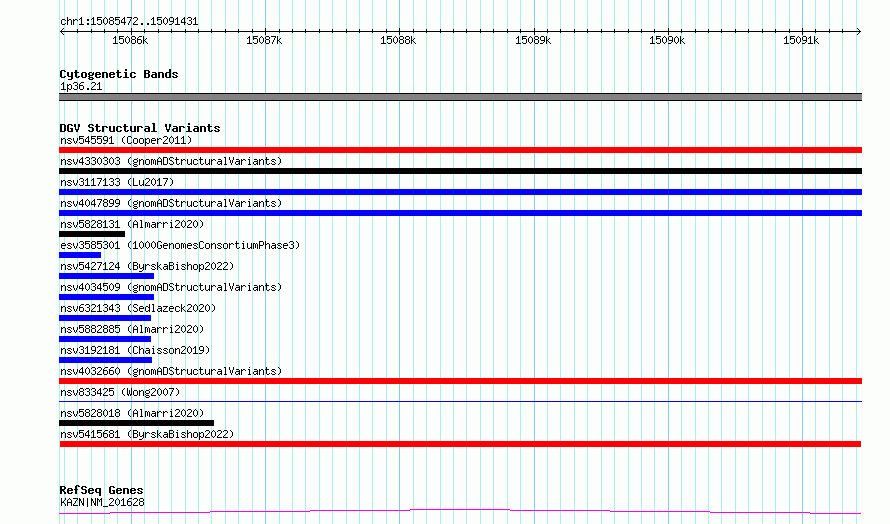Click the magenta KAZN gene line
The width and height of the screenshot is (890, 524).
click(460, 512)
